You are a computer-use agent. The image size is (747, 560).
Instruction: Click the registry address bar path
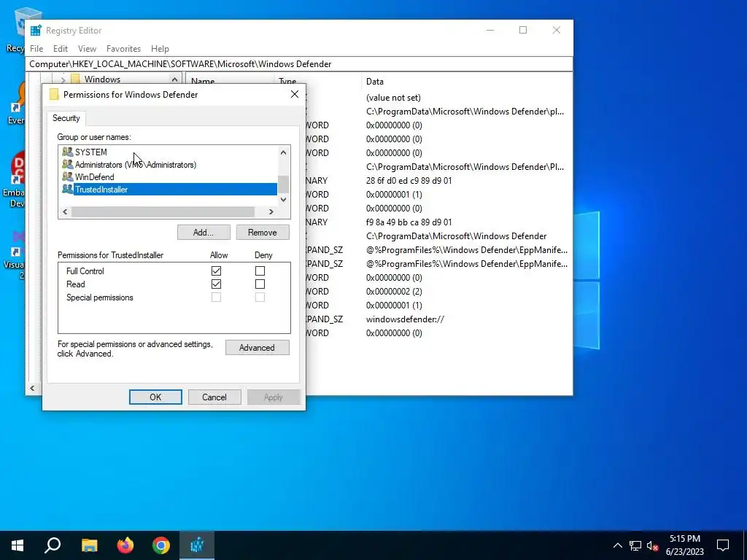tap(300, 64)
